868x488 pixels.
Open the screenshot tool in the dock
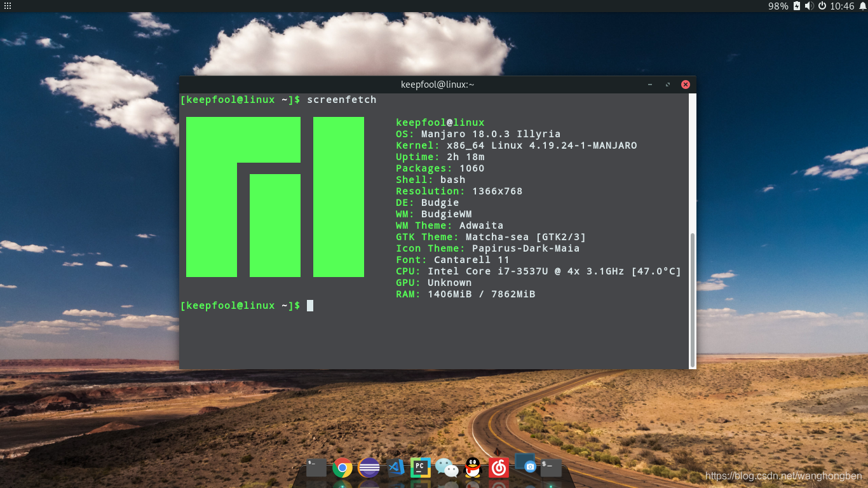point(526,464)
